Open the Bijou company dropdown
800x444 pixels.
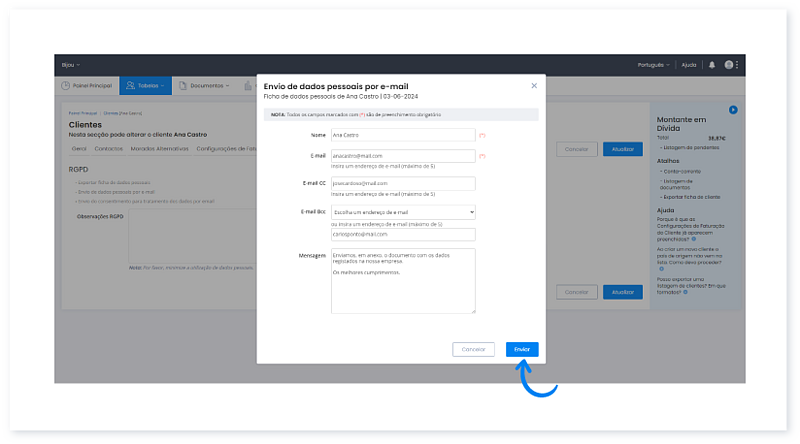pos(71,65)
